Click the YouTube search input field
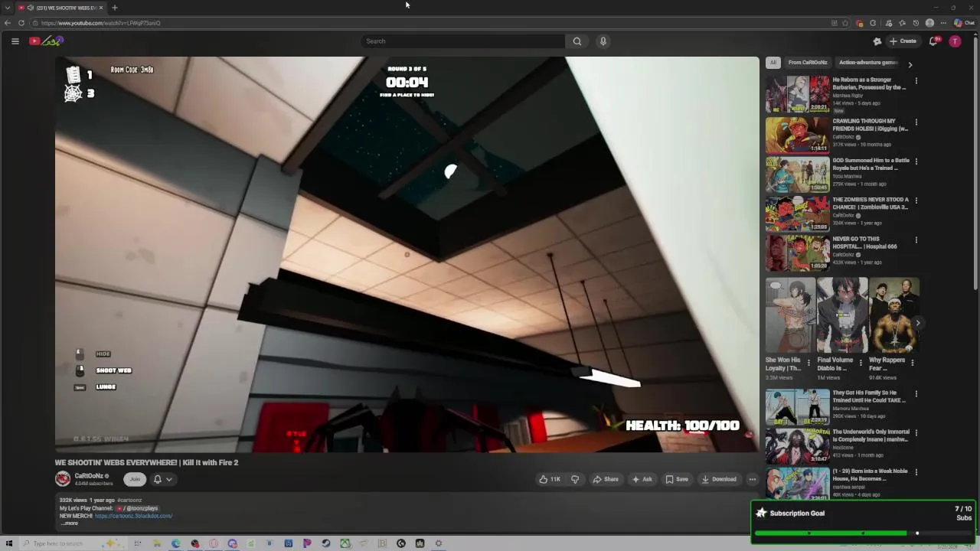 tap(463, 41)
